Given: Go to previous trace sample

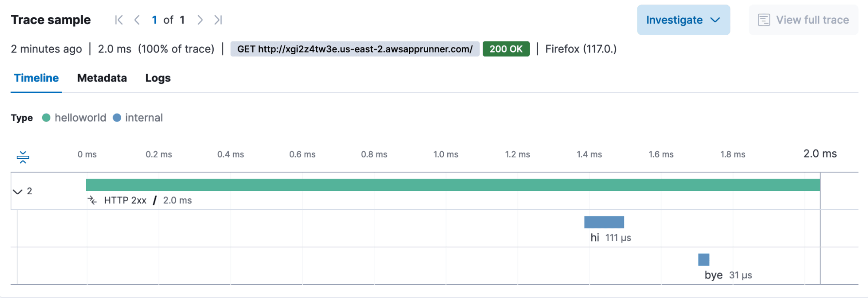Looking at the screenshot, I should 137,20.
